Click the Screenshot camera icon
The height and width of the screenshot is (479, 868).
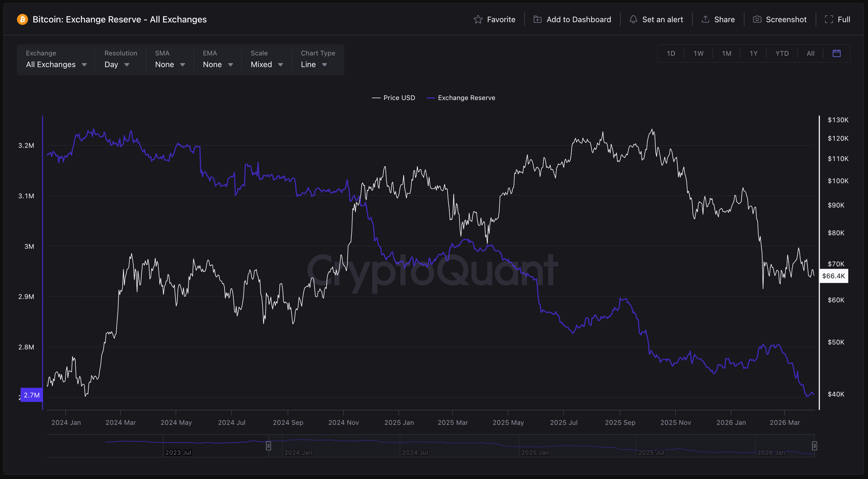(x=757, y=19)
